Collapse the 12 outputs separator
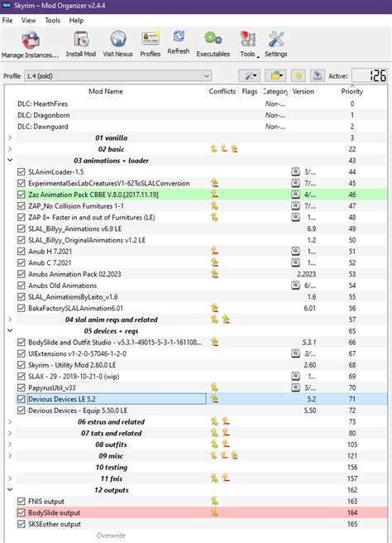The width and height of the screenshot is (392, 543). (x=10, y=490)
